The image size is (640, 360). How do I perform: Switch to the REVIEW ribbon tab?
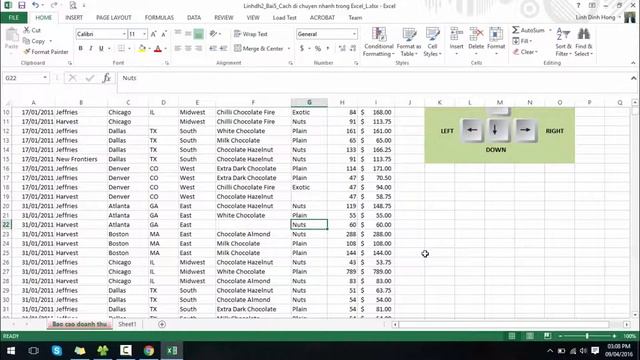224,18
